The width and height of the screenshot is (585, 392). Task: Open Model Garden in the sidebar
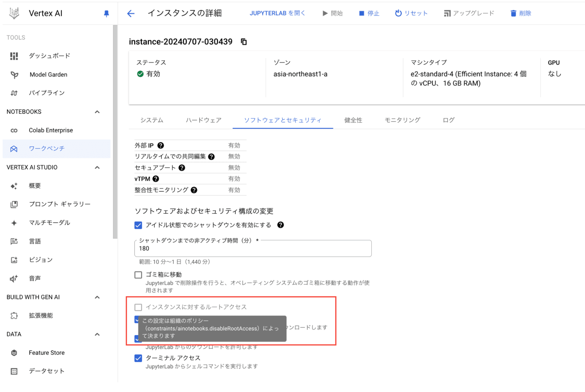click(x=48, y=75)
